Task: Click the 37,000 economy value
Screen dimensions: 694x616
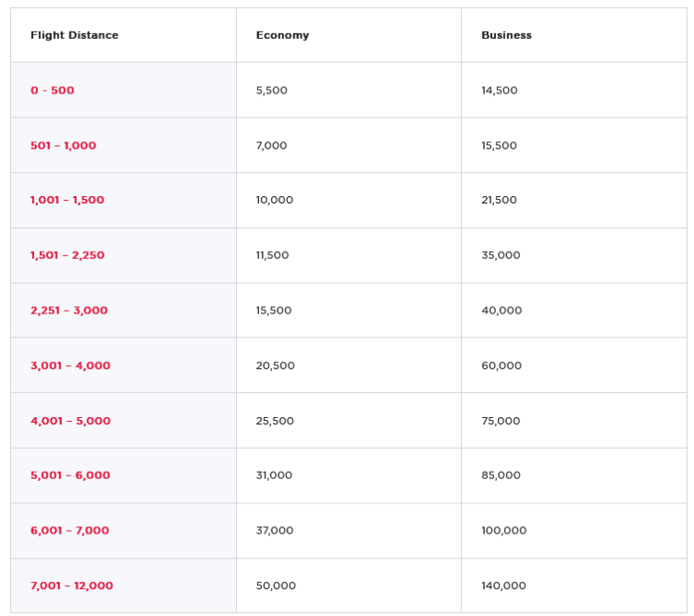Action: [x=275, y=531]
